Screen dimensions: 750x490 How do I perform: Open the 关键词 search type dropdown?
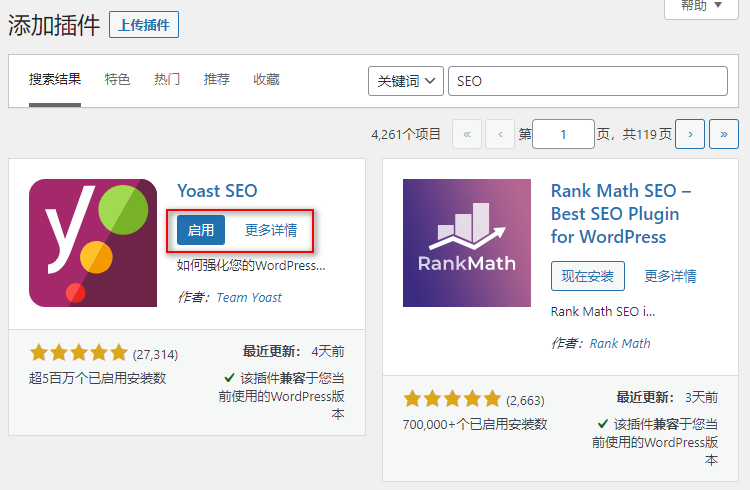point(406,81)
